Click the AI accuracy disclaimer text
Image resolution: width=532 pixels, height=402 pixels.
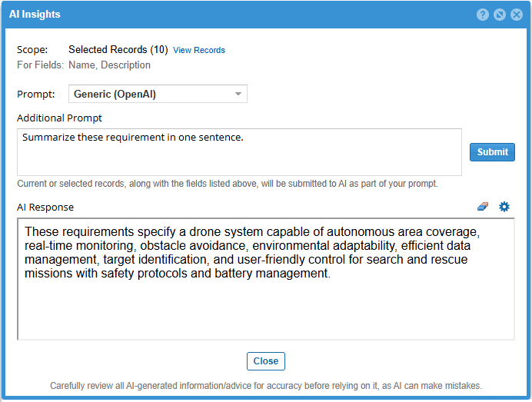tap(265, 386)
